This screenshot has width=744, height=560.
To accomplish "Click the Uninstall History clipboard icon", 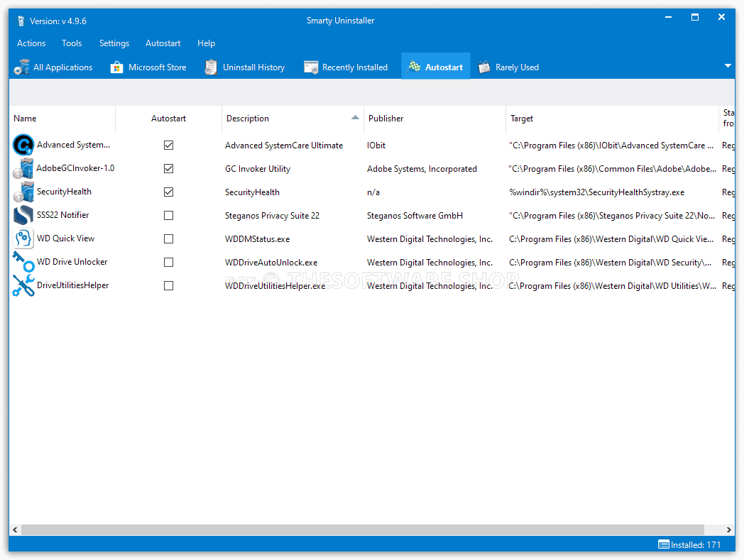I will click(211, 67).
